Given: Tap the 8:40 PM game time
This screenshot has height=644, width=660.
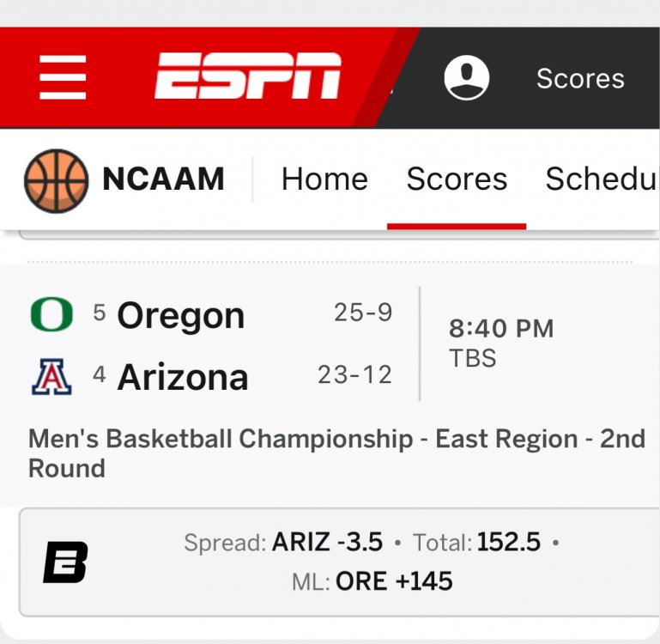Looking at the screenshot, I should [501, 329].
